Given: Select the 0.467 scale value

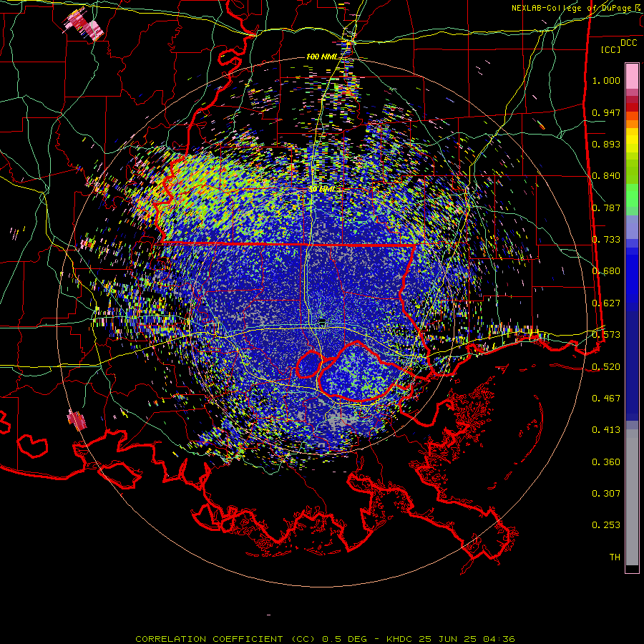Looking at the screenshot, I should click(606, 399).
